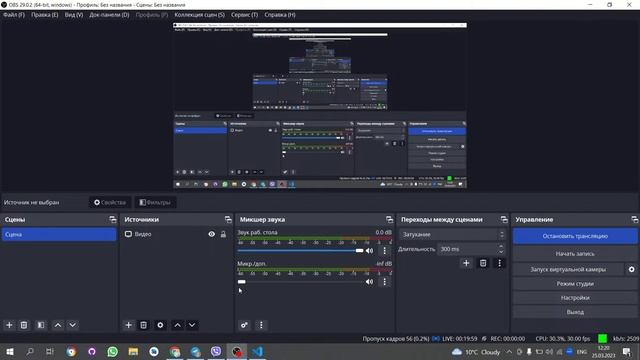The height and width of the screenshot is (360, 640).
Task: Open the Правка (E) menu
Action: pos(45,15)
